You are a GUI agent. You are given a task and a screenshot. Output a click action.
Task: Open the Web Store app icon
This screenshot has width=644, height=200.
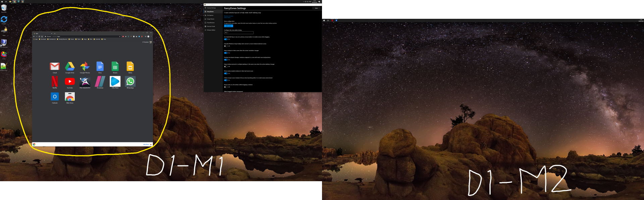coord(70,97)
